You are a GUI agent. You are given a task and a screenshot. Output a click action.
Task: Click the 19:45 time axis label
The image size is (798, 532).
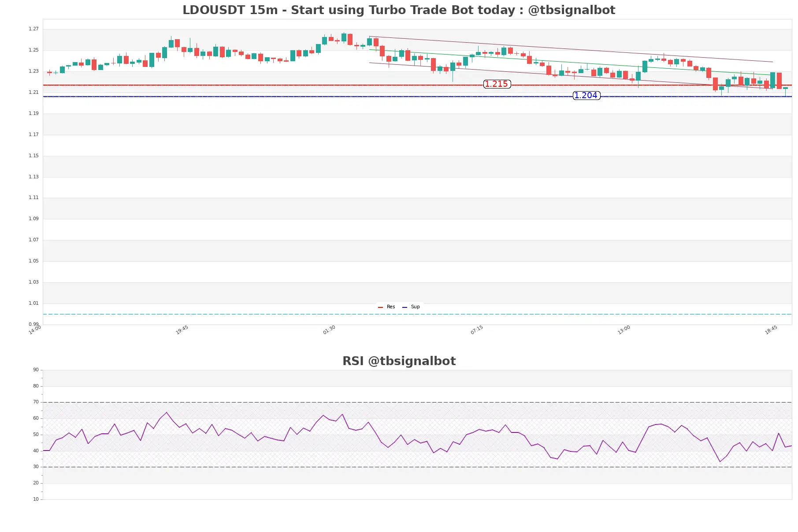182,330
